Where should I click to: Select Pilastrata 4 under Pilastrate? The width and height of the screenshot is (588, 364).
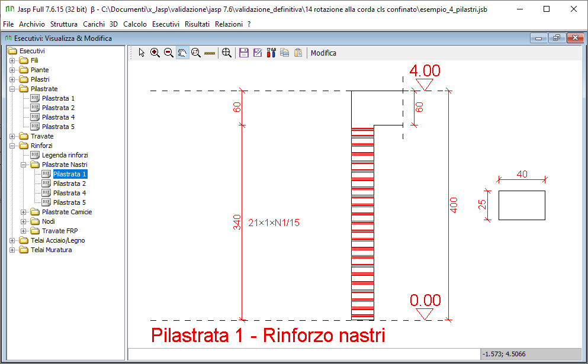coord(58,117)
